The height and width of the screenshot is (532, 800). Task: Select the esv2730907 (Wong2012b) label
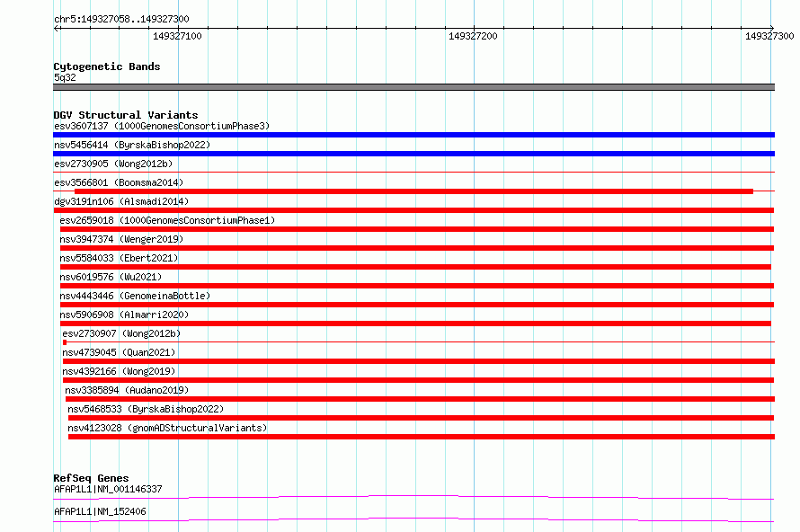[x=121, y=333]
